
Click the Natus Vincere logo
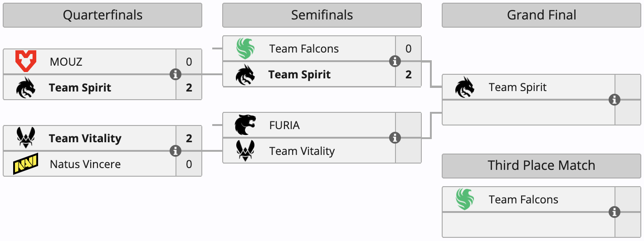[x=25, y=164]
